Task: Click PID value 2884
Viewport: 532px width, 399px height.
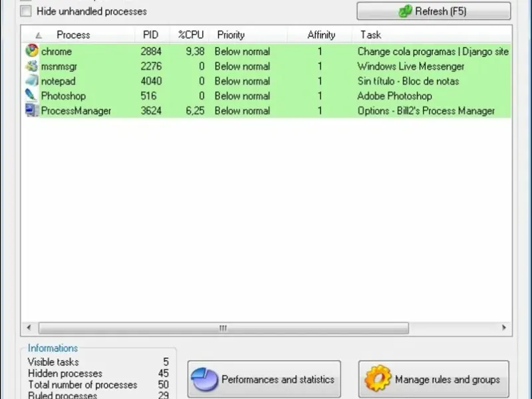Action: (x=151, y=51)
